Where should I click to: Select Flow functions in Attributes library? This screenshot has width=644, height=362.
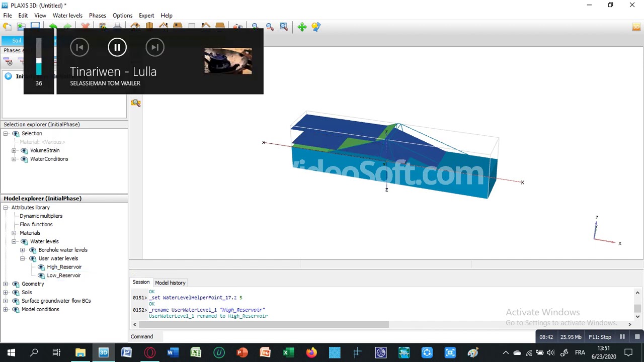[x=36, y=225]
